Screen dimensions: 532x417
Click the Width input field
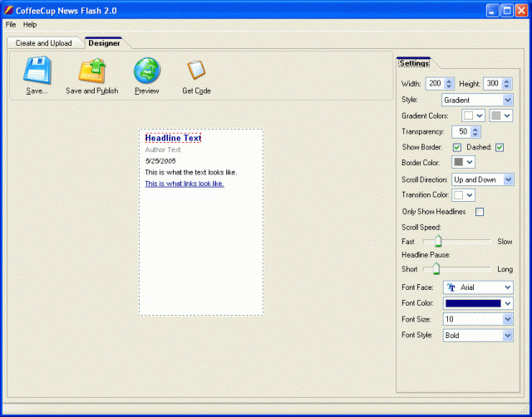pos(435,83)
